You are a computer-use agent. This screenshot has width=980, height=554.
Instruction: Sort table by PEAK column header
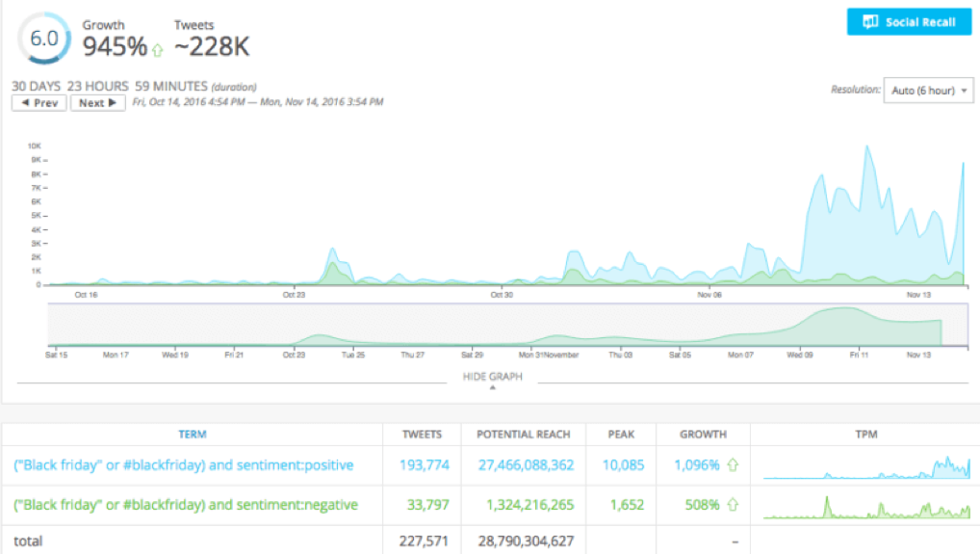[x=620, y=435]
